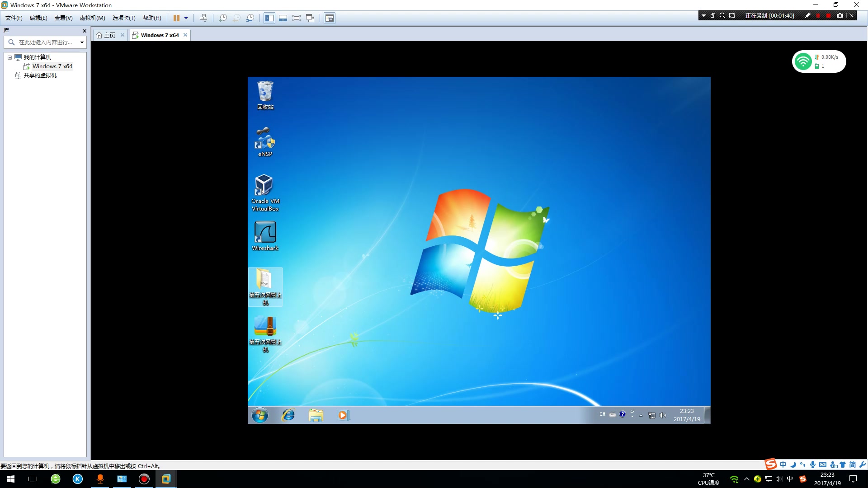This screenshot has width=868, height=488.
Task: Show hidden icons in host tray
Action: (x=746, y=479)
